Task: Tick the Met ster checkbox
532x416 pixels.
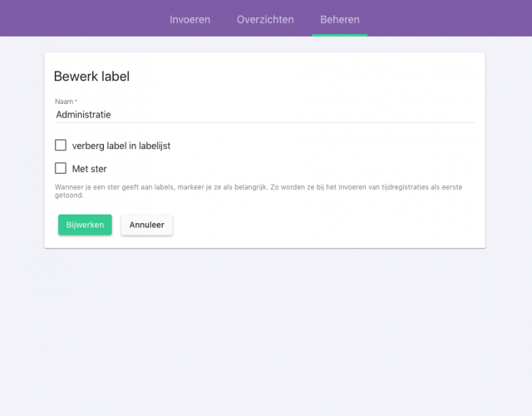Action: (x=61, y=168)
